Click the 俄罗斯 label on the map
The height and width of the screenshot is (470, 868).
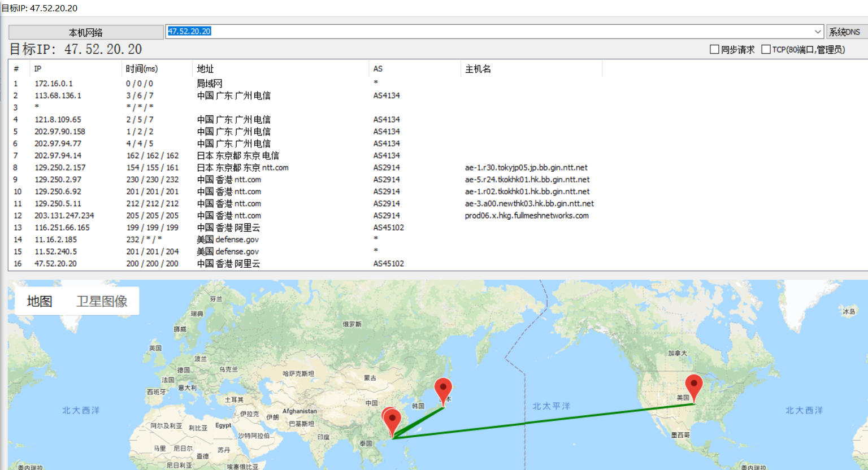point(352,324)
